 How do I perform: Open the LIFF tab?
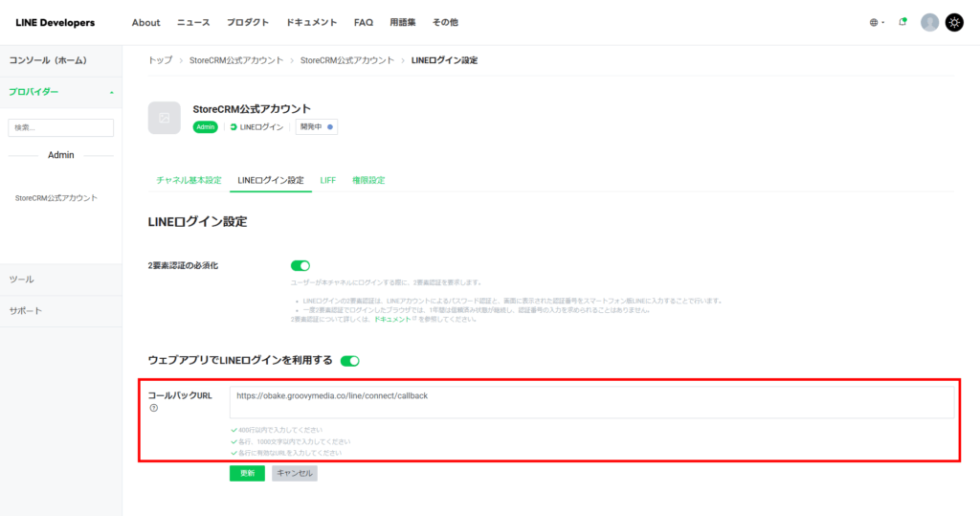327,180
